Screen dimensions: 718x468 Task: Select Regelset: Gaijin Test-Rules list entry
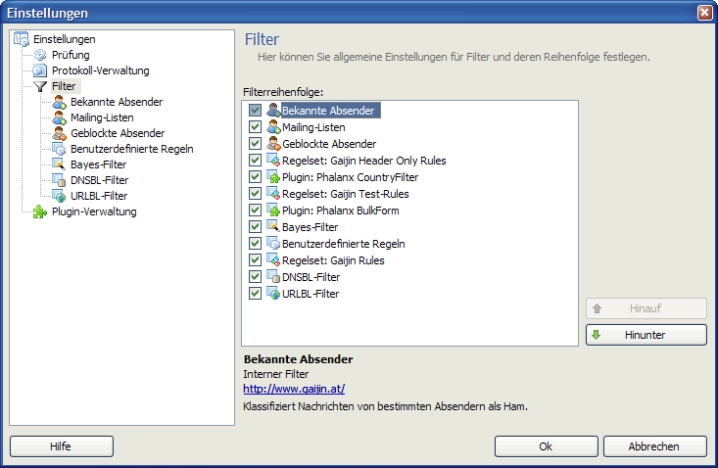[345, 194]
